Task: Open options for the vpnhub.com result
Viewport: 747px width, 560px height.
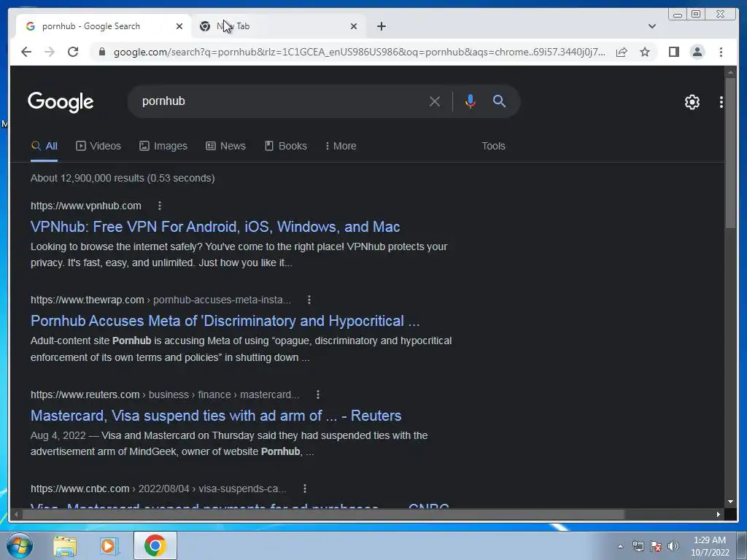Action: pyautogui.click(x=160, y=206)
